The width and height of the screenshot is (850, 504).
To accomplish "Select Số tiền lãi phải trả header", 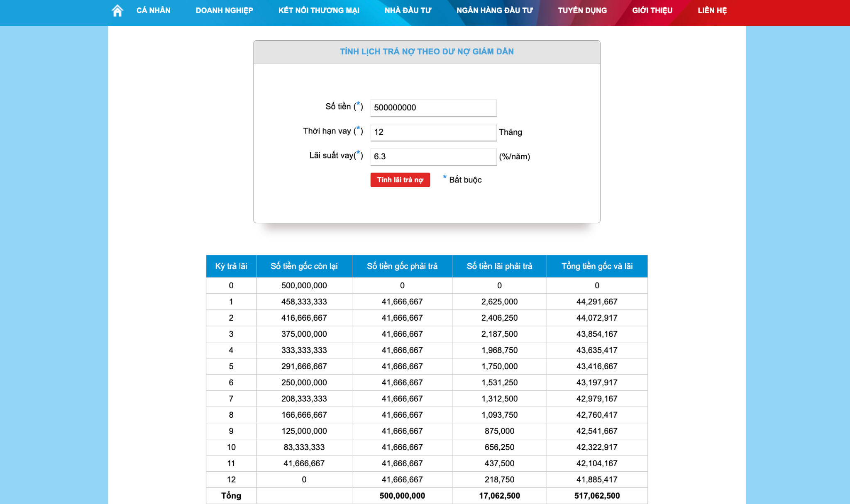I will (500, 266).
